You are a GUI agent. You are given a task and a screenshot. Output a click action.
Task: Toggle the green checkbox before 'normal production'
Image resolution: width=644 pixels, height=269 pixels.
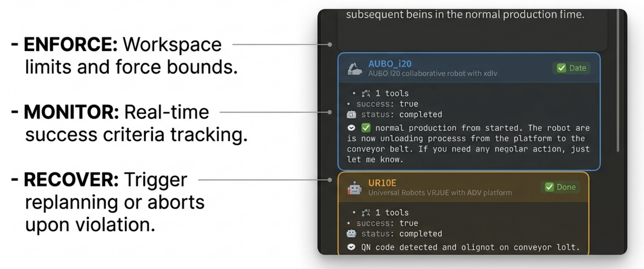click(366, 128)
